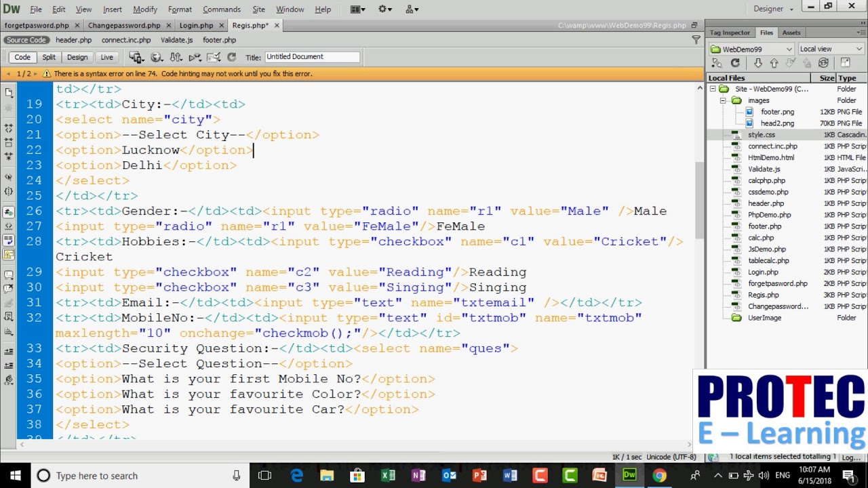Open the File menu

tap(36, 9)
